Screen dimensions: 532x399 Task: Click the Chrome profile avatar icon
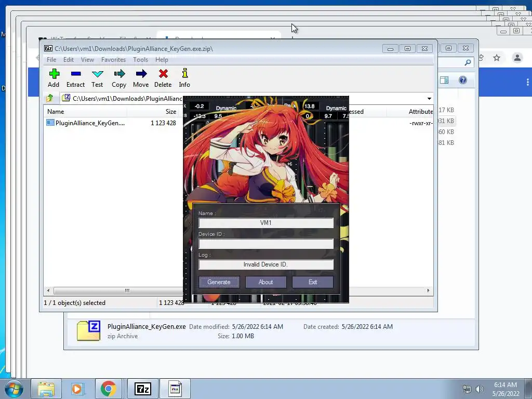517,58
